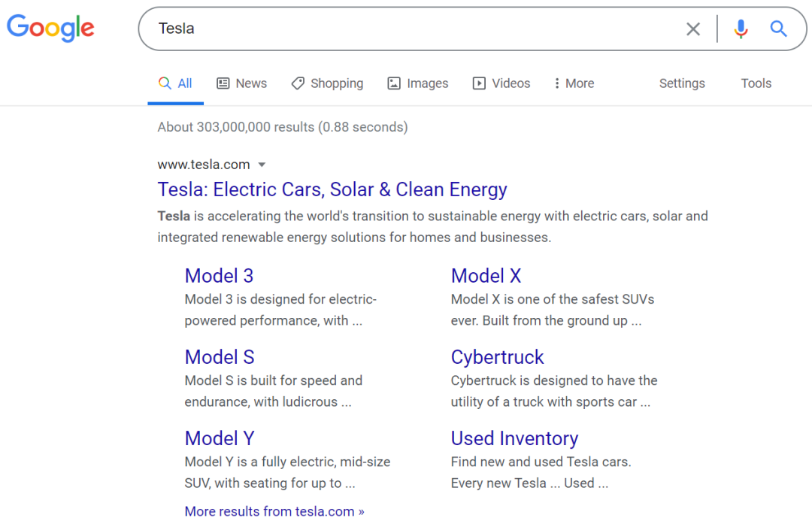Open the Tools menu

[756, 83]
